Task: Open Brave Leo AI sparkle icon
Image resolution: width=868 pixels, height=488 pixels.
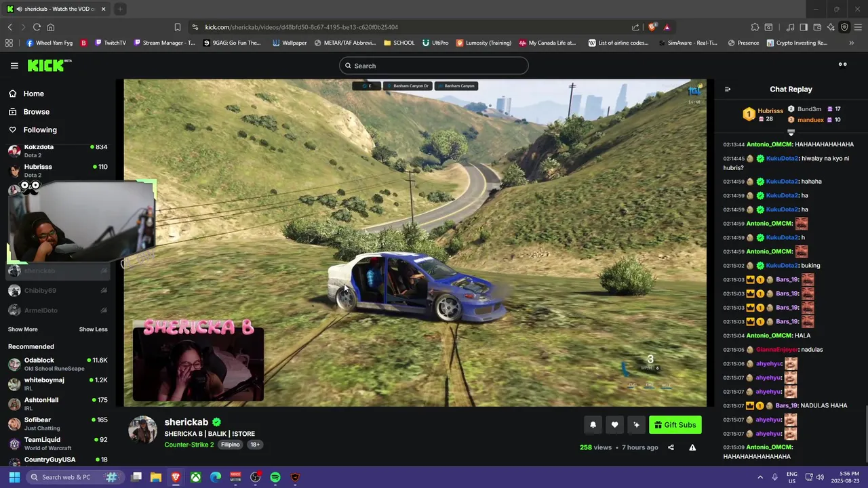Action: 831,27
